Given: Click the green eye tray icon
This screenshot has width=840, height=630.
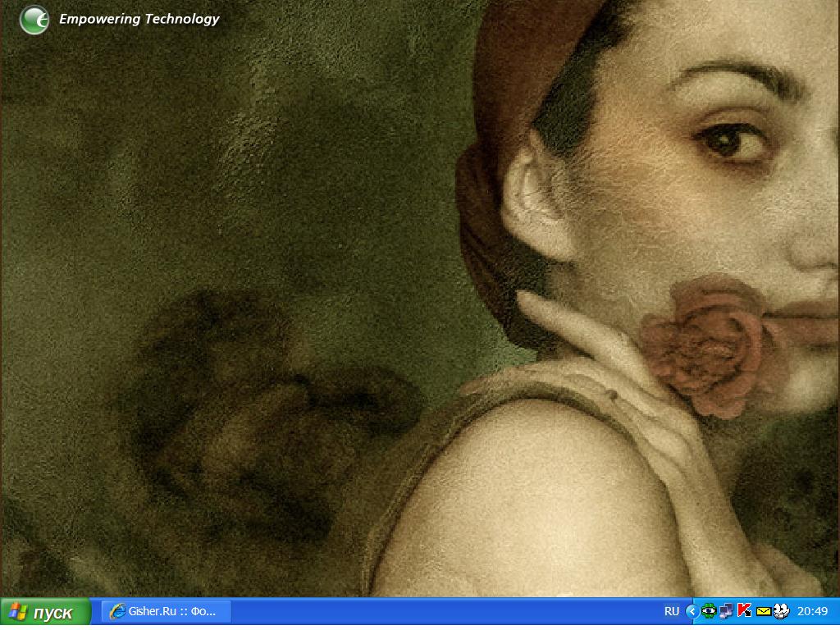Looking at the screenshot, I should pyautogui.click(x=709, y=610).
